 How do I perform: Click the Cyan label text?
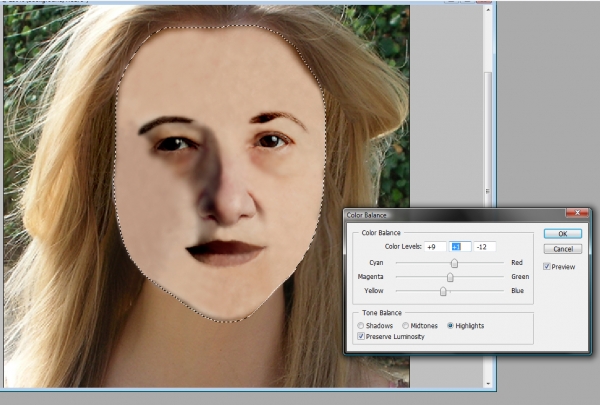click(376, 263)
